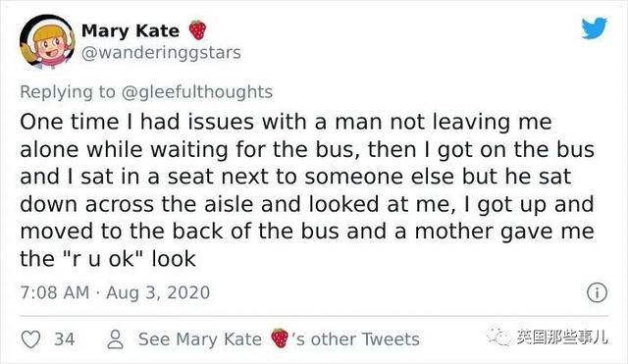Click the "Replying to" label
The width and height of the screenshot is (628, 364).
68,92
